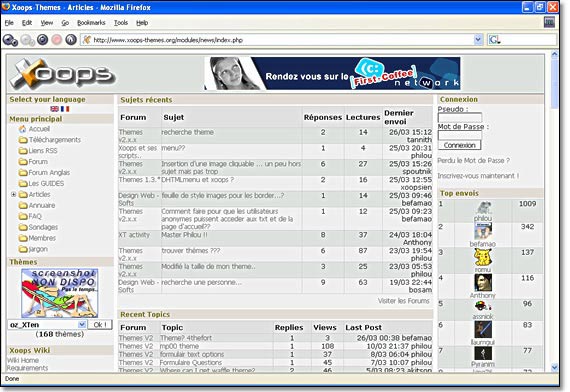This screenshot has width=570, height=392.
Task: Click the folder icon beside Annuaire
Action: pyautogui.click(x=23, y=205)
